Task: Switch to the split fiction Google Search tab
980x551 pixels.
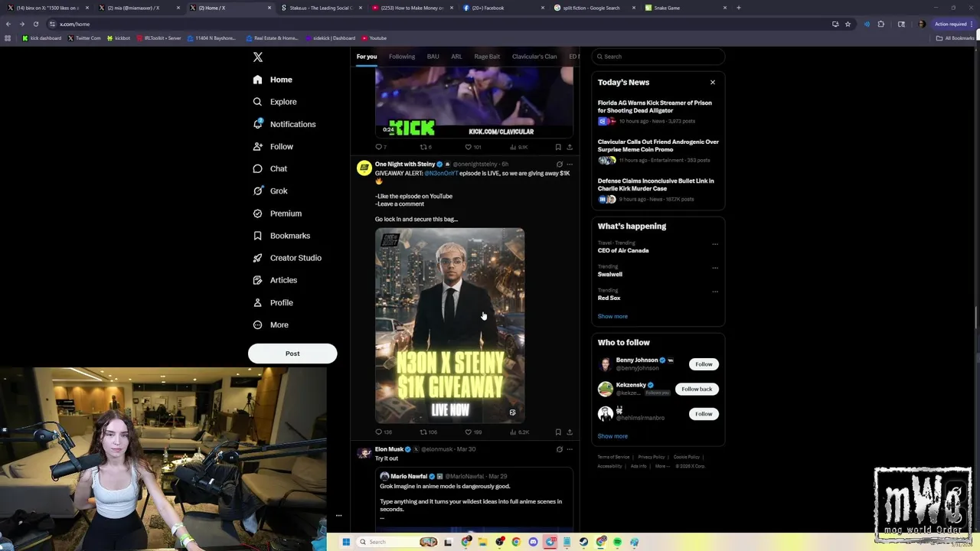Action: click(593, 8)
